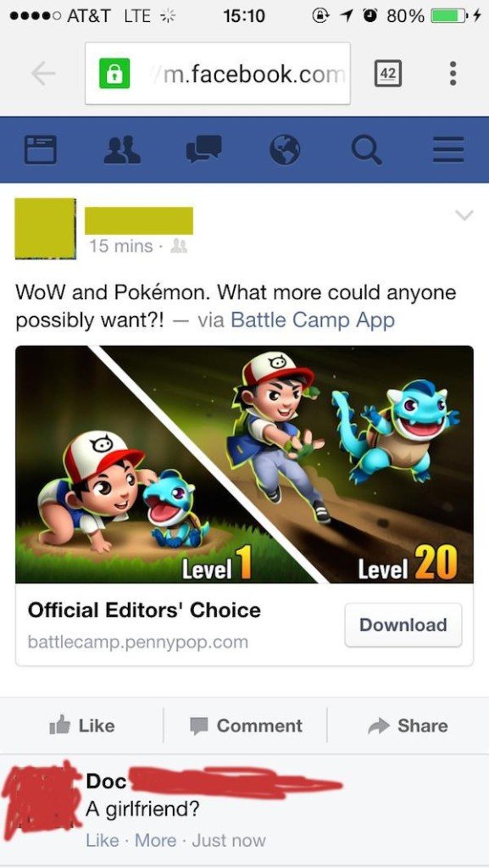Open the hamburger menu icon
Image resolution: width=489 pixels, height=868 pixels.
(448, 150)
